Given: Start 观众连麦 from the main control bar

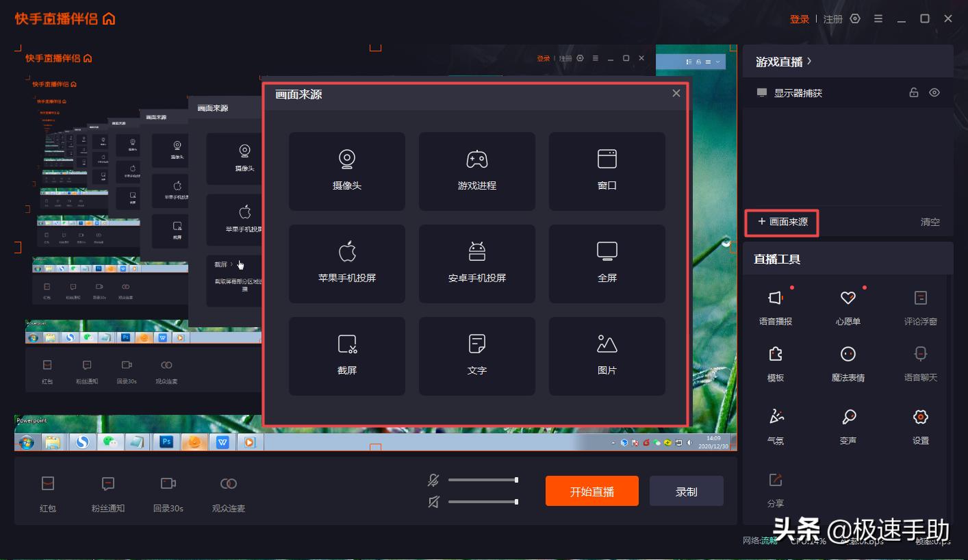Looking at the screenshot, I should (x=229, y=494).
